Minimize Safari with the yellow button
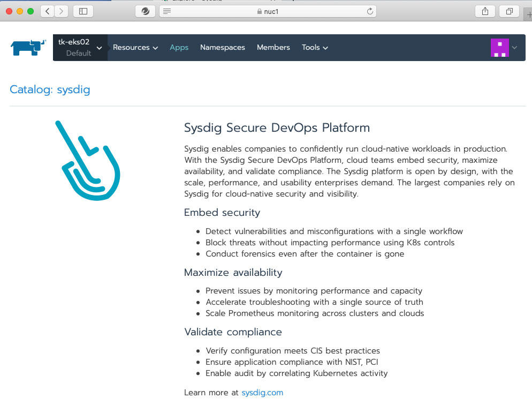 [x=20, y=11]
